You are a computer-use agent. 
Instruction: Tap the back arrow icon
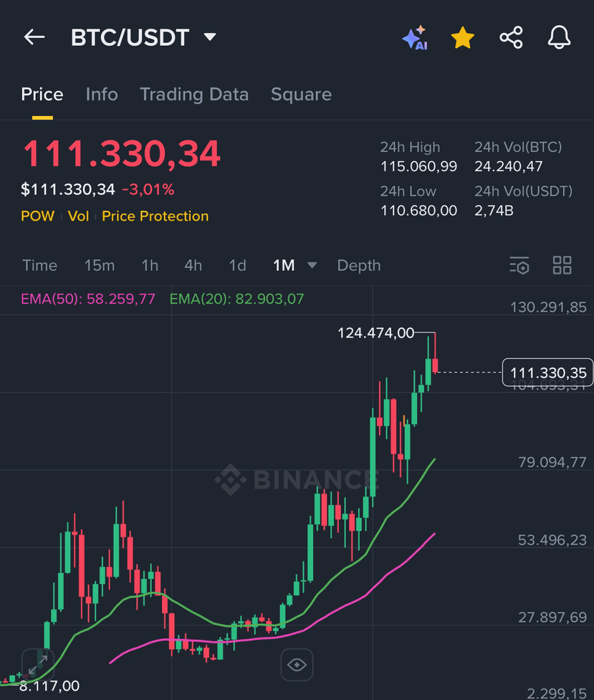point(34,37)
